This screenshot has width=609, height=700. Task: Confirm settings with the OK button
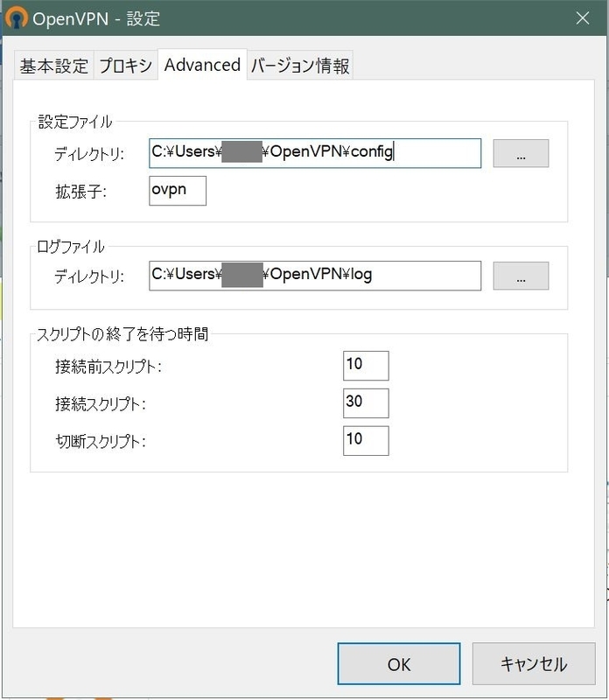(x=399, y=664)
